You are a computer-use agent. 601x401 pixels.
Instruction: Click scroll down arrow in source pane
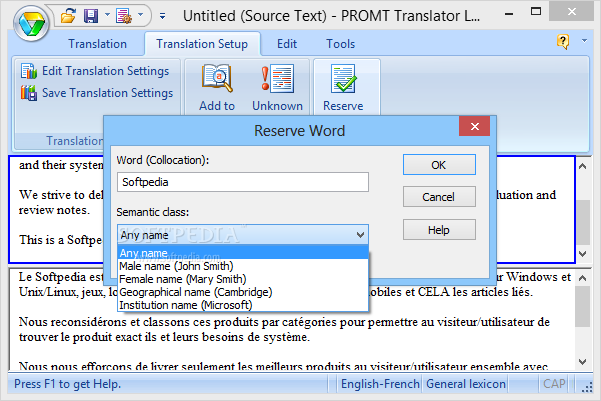[583, 254]
